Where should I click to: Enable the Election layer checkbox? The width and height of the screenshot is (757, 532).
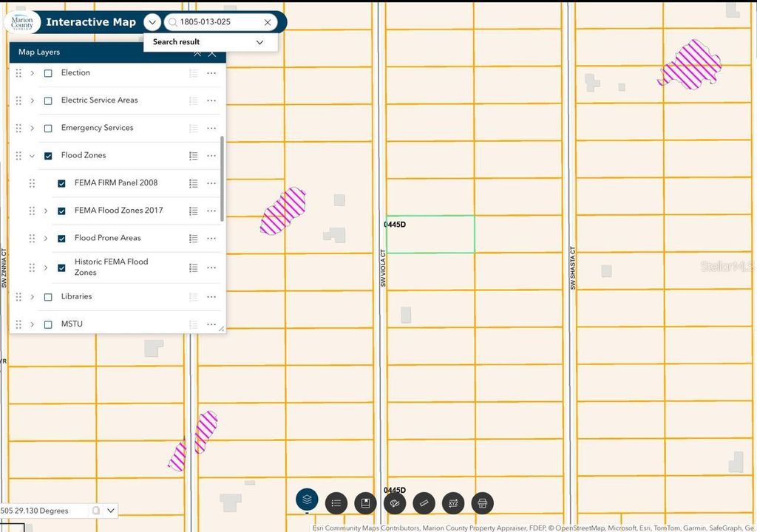(x=48, y=73)
